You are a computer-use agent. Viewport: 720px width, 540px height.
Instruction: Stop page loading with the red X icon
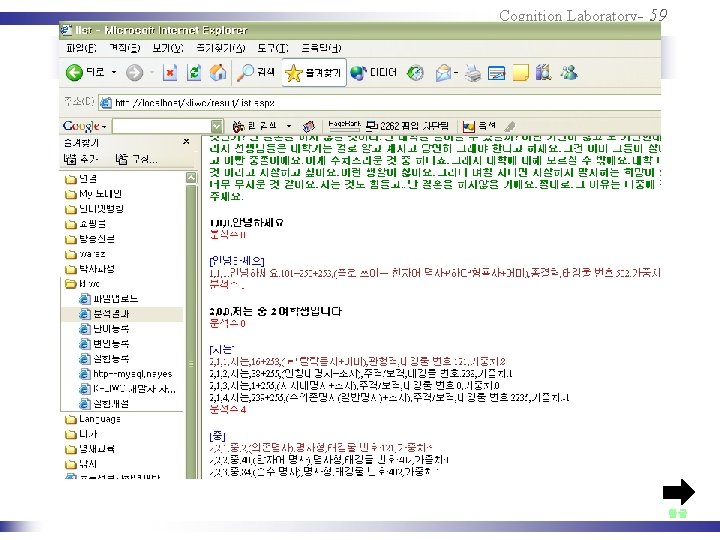170,73
